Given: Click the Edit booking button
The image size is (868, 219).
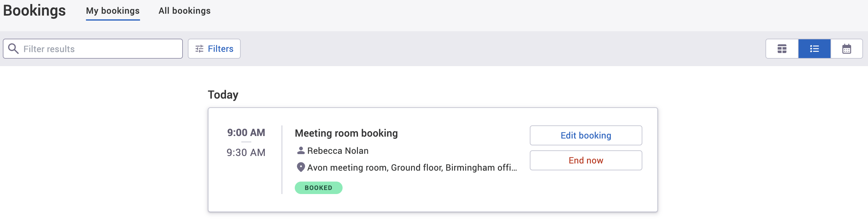Looking at the screenshot, I should (586, 135).
